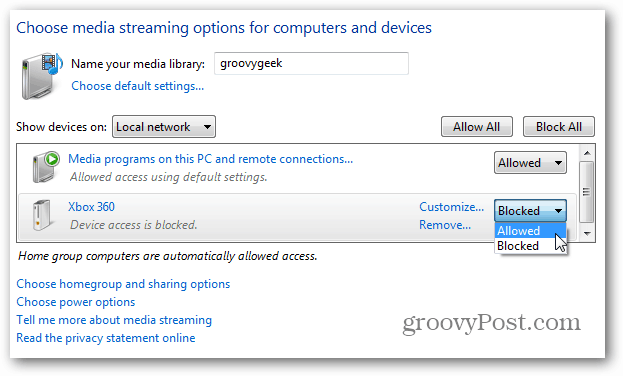
Task: Open Media programs on this PC link
Action: pos(210,159)
